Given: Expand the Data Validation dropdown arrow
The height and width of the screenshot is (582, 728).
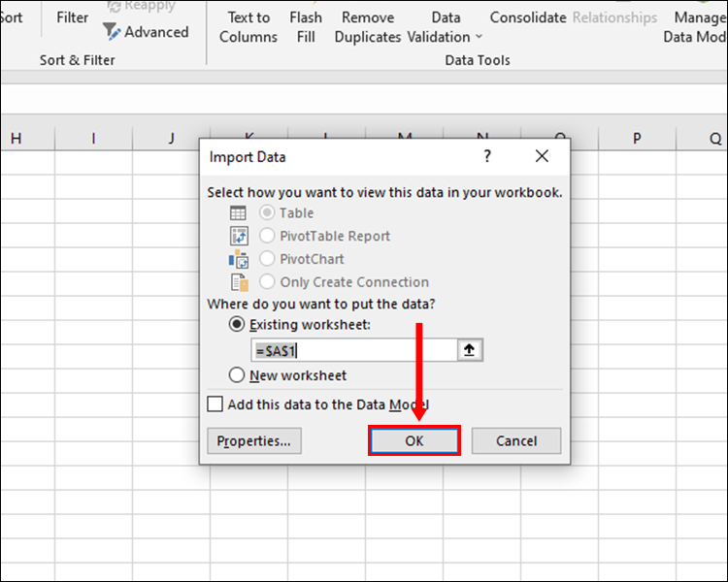Looking at the screenshot, I should click(x=479, y=38).
